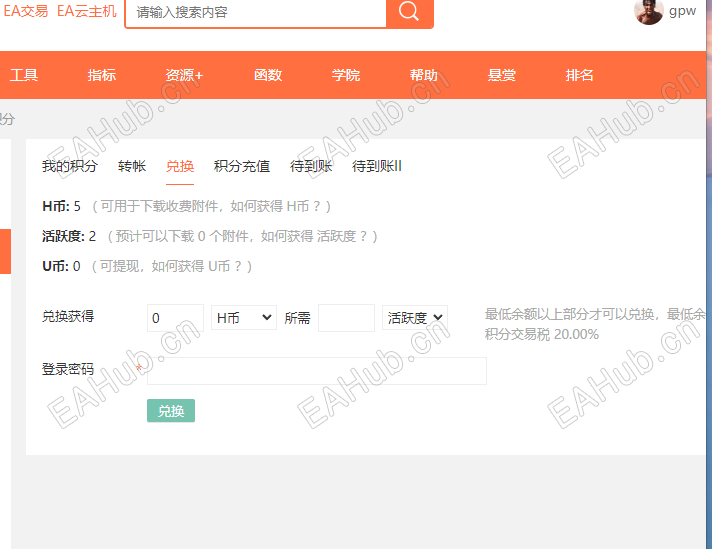712x549 pixels.
Task: Switch to the 我的积分 tab
Action: click(69, 166)
